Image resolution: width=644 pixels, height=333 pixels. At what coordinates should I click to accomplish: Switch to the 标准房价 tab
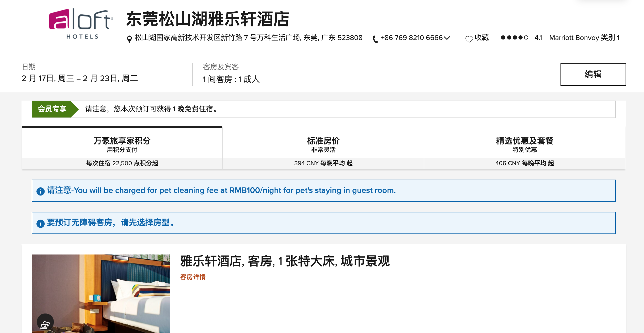[323, 148]
